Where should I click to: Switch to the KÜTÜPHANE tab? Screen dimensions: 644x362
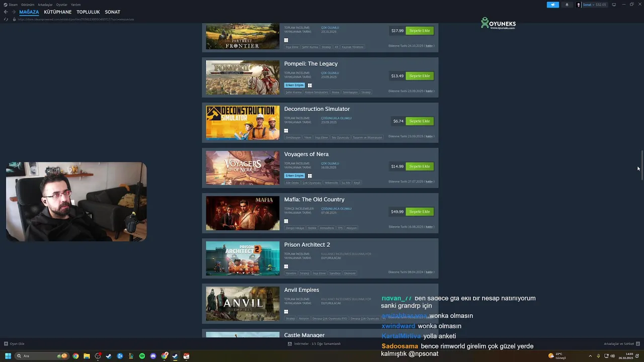tap(58, 12)
